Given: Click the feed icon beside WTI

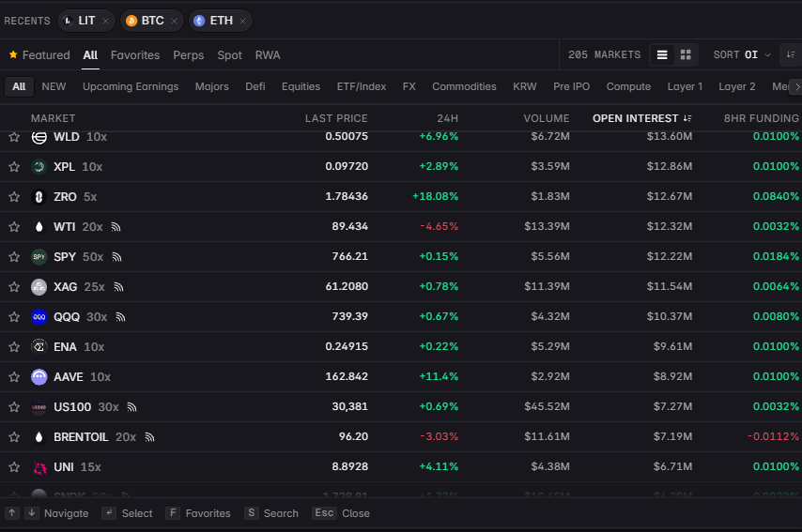Looking at the screenshot, I should coord(116,227).
